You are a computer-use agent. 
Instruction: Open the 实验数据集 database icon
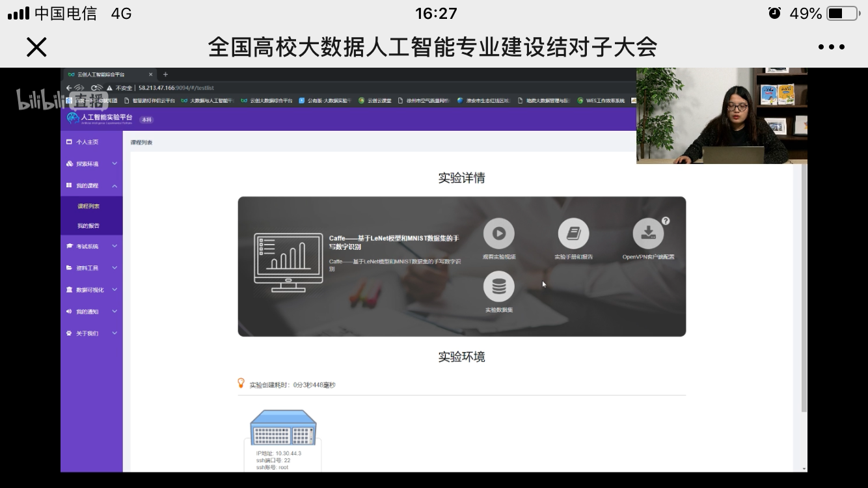(x=499, y=287)
